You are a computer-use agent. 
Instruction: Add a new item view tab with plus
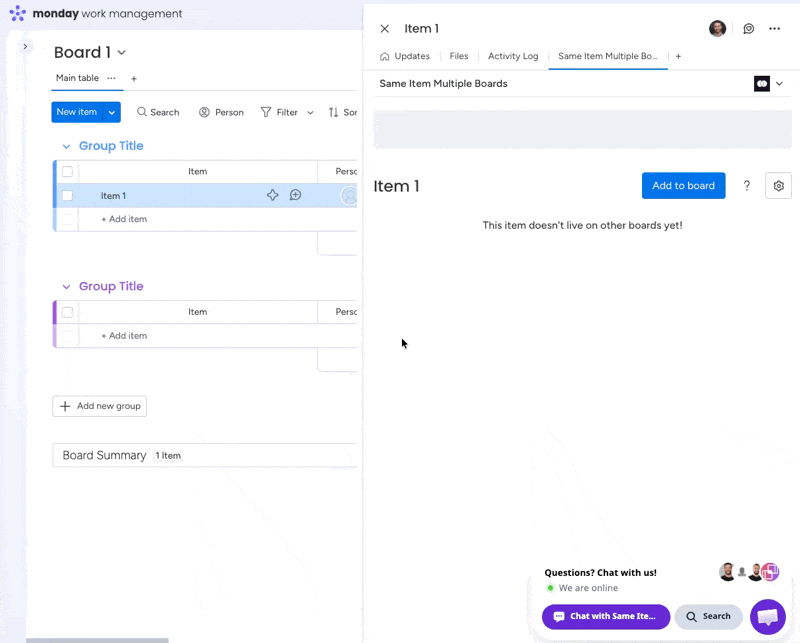(x=678, y=56)
